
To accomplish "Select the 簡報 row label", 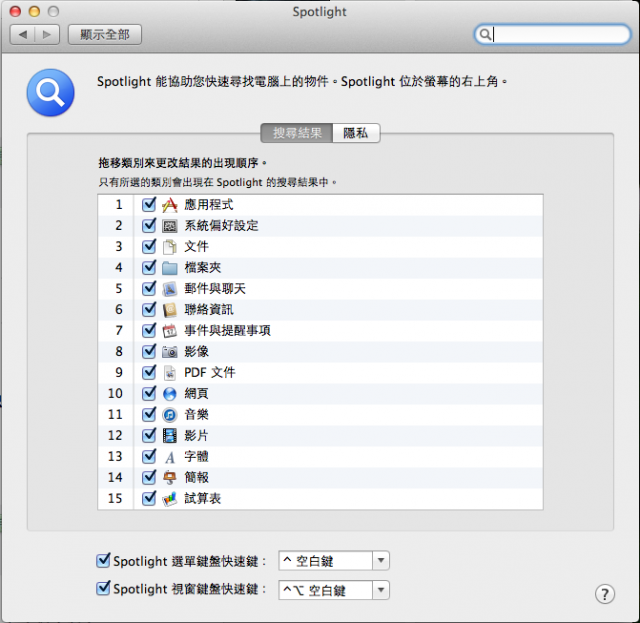I will [196, 477].
